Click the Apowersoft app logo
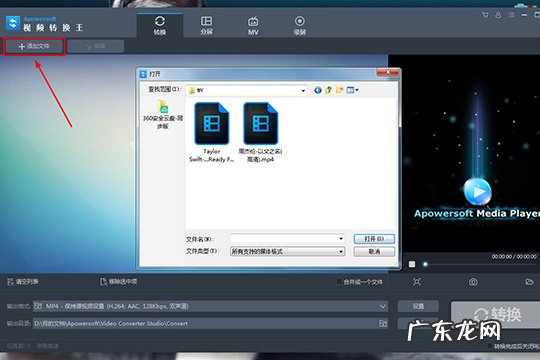Viewport: 540px width, 360px height. click(13, 23)
